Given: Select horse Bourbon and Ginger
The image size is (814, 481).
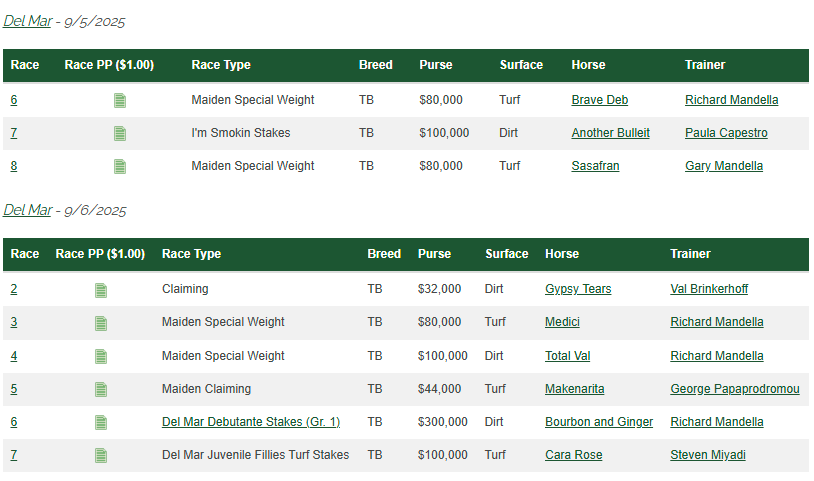Looking at the screenshot, I should point(598,422).
